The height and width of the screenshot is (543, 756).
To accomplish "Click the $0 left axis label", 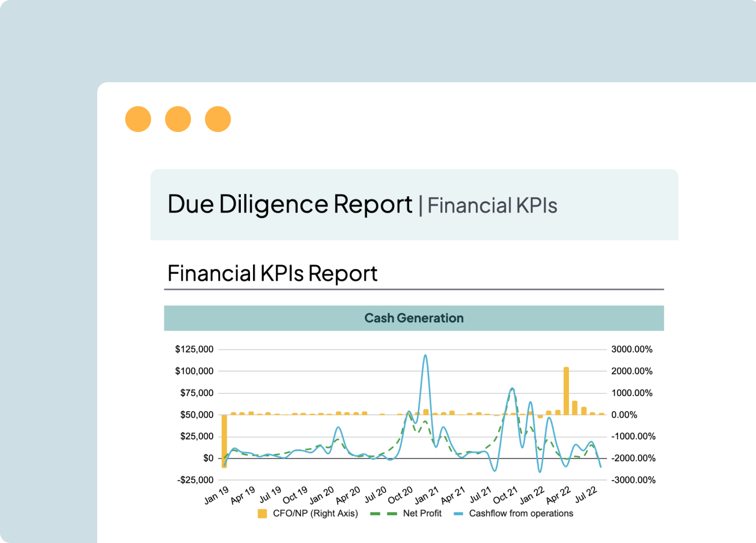I will [x=208, y=458].
